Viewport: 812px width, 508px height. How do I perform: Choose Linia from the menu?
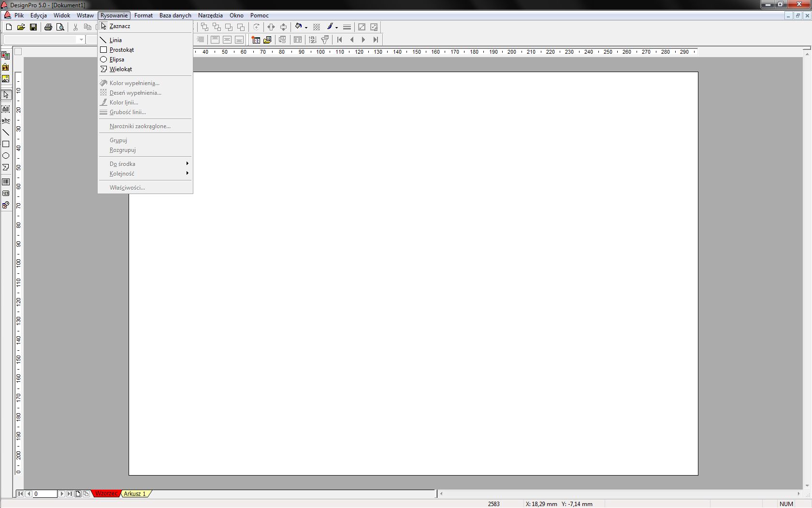pos(145,40)
